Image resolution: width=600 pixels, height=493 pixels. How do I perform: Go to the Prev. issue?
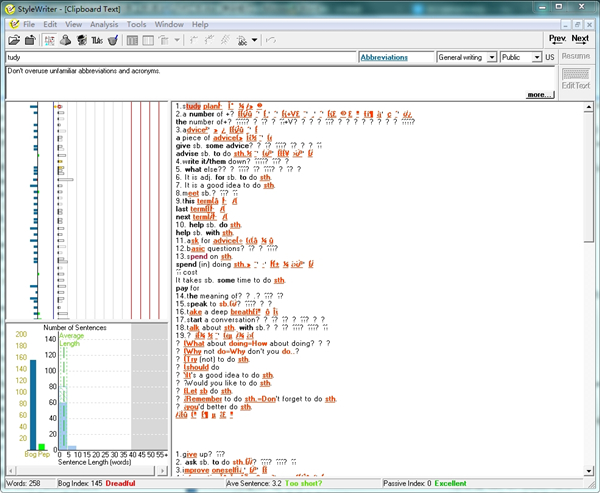click(x=557, y=39)
